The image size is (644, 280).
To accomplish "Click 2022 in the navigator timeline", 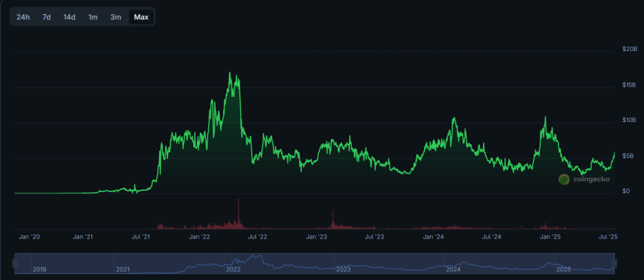I will pos(233,269).
